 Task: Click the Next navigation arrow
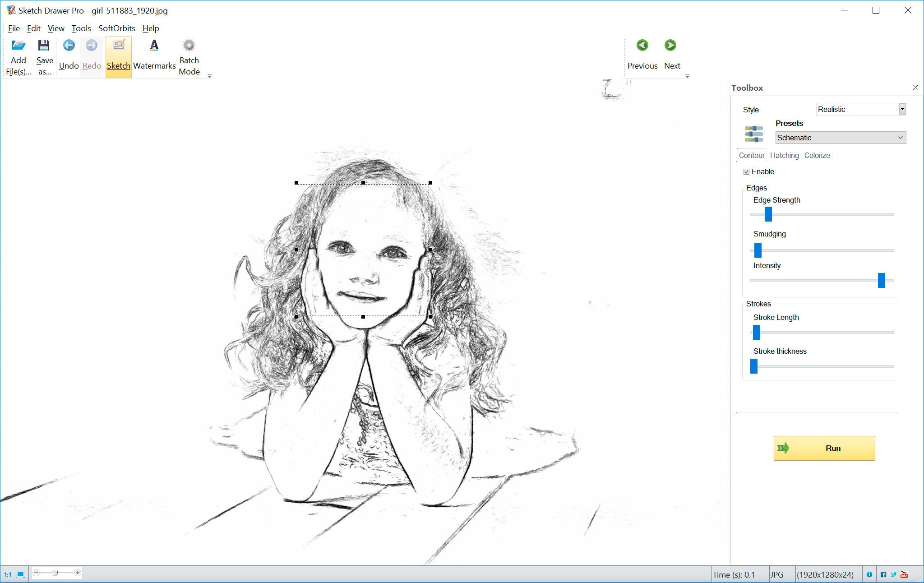pyautogui.click(x=671, y=45)
